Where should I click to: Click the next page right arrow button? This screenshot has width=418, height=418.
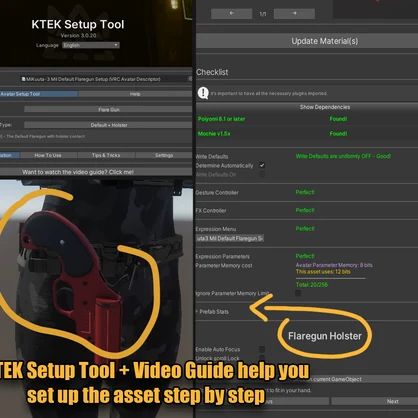point(294,14)
